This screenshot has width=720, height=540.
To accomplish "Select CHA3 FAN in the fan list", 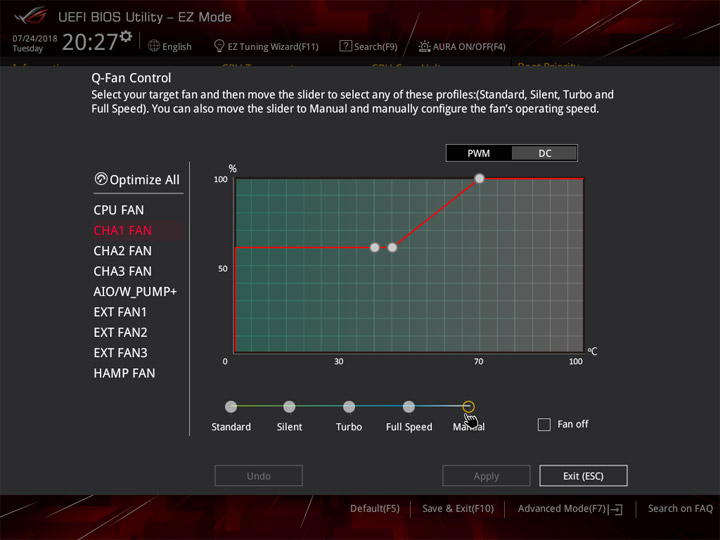I will click(x=123, y=271).
